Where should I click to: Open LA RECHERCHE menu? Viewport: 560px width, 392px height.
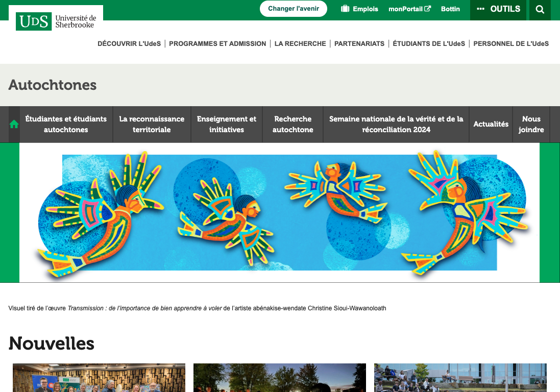pos(300,43)
